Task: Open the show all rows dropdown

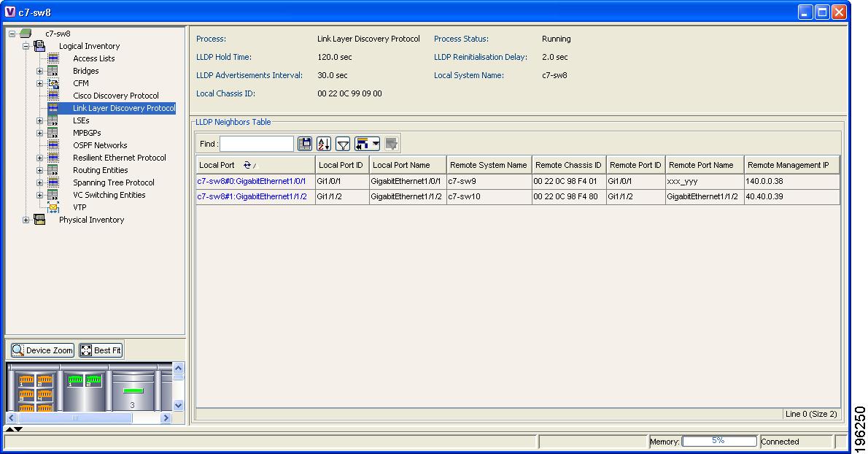Action: 367,144
